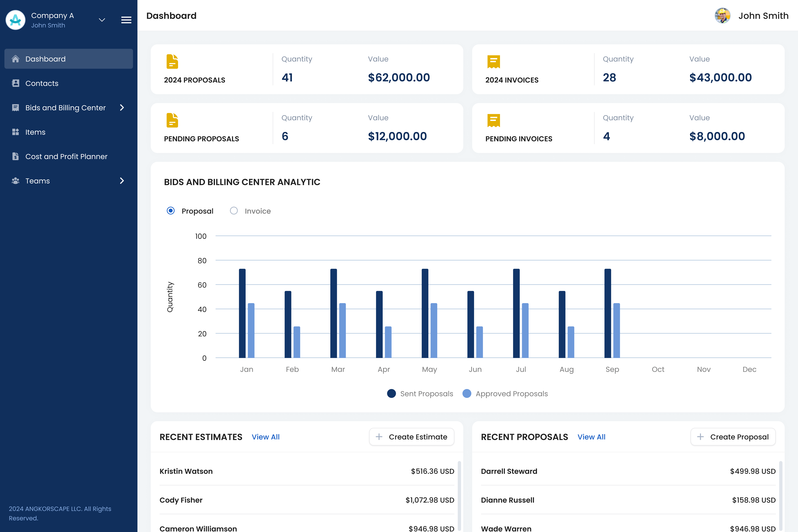
Task: Open Contacts from the sidebar
Action: click(69, 83)
